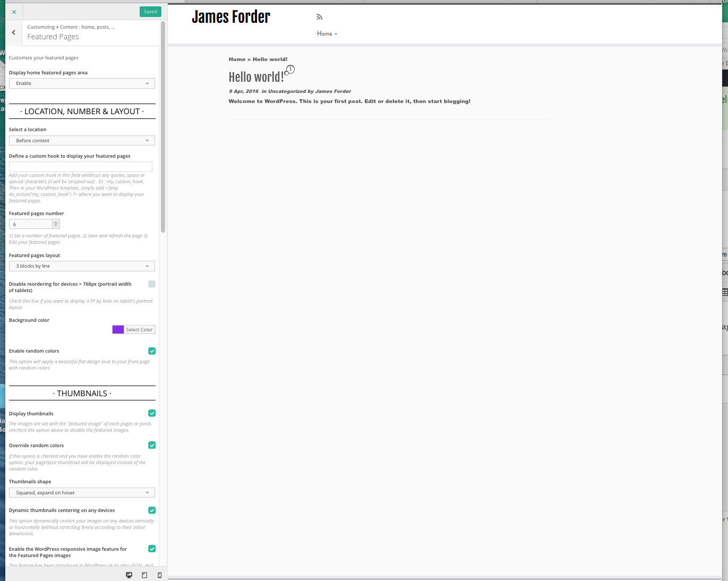Viewport: 728px width, 581px height.
Task: Click the RSS feed icon in header
Action: pos(319,17)
